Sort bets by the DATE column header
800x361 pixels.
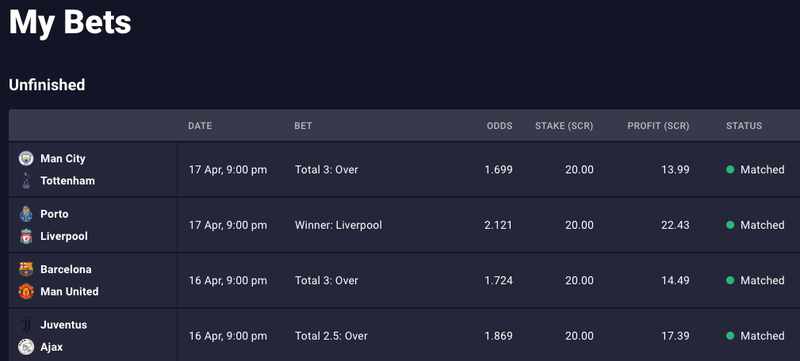(200, 125)
